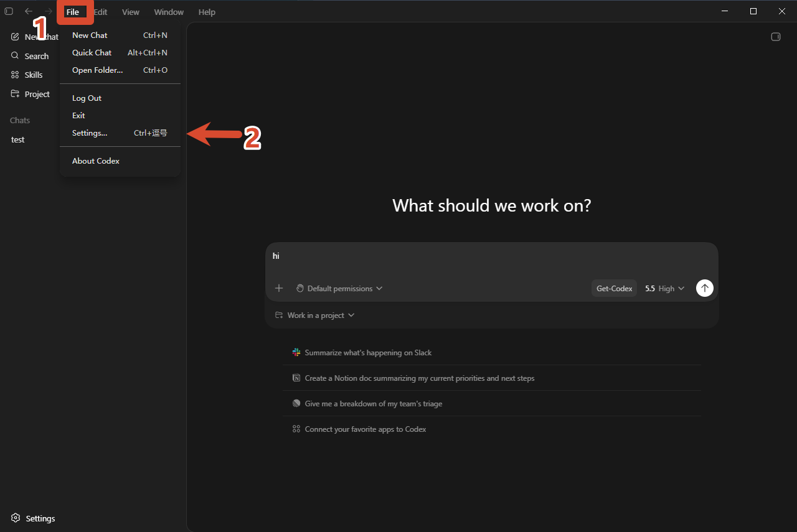Click the team triage suggestion icon
The height and width of the screenshot is (532, 797).
[x=296, y=403]
